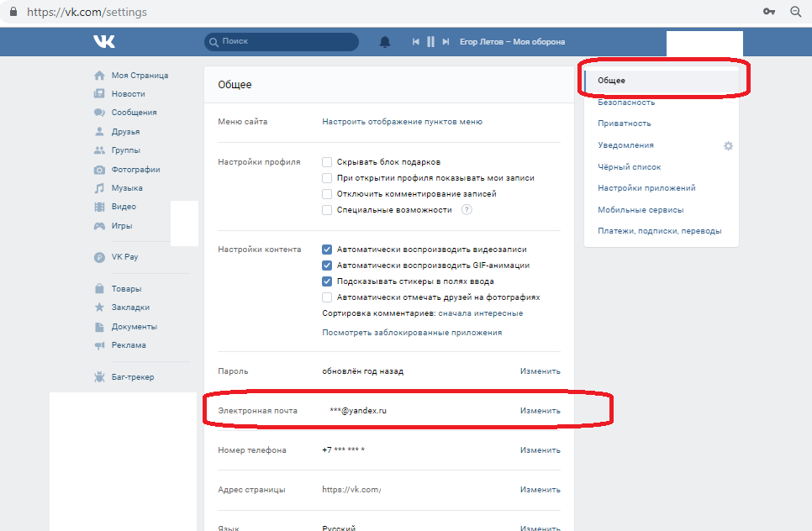Click the Группы people icon
812x531 pixels.
99,150
